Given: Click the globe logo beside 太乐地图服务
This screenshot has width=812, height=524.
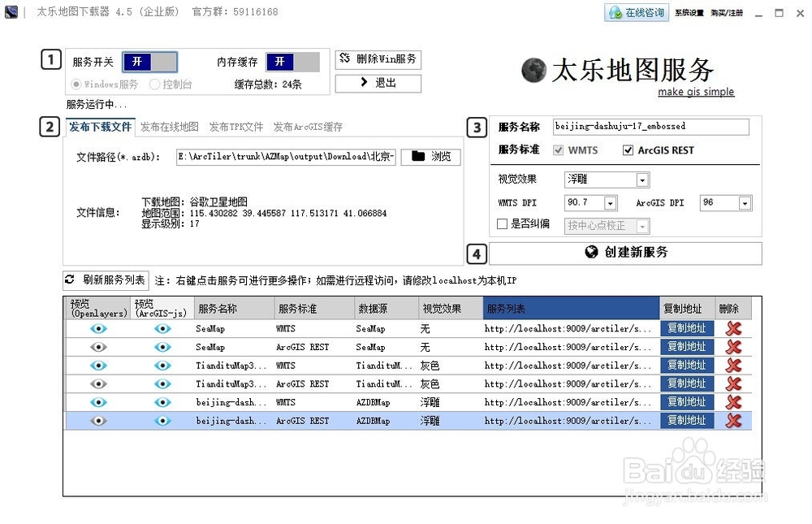Looking at the screenshot, I should pos(534,70).
